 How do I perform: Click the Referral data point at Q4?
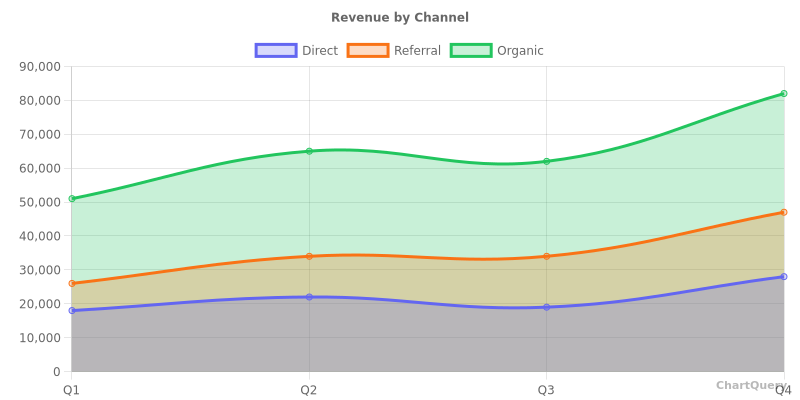[x=783, y=212]
